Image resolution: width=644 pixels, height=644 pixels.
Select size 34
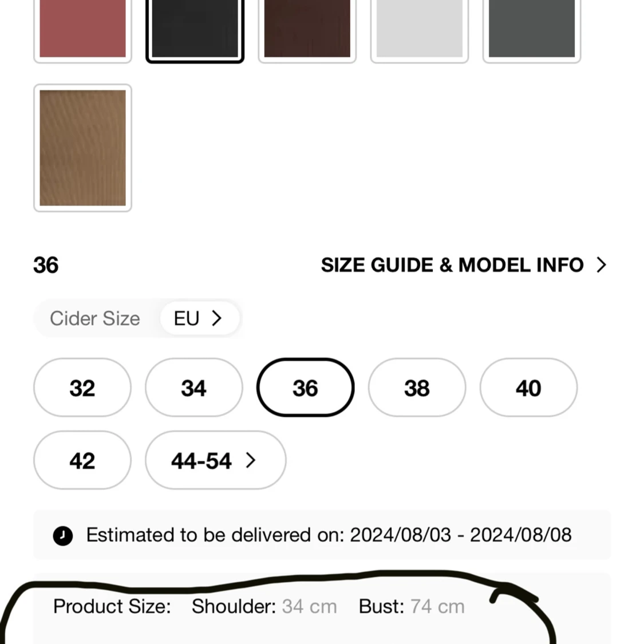coord(193,388)
